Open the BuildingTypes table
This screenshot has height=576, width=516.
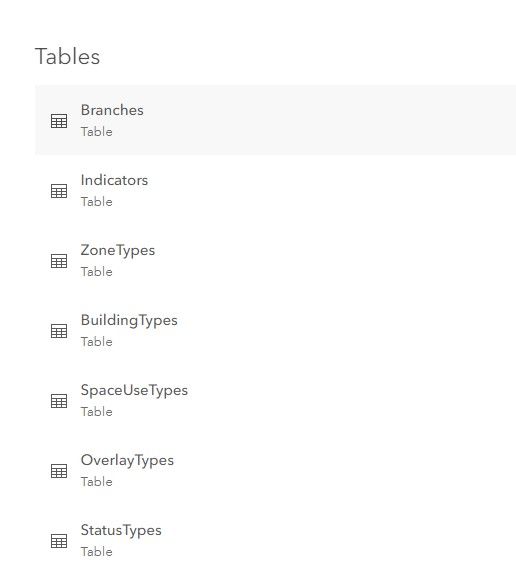[129, 320]
